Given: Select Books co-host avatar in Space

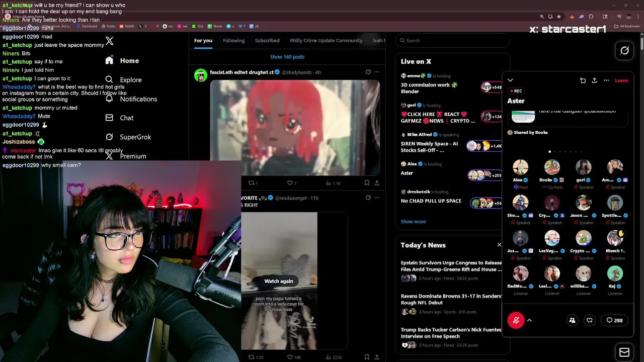Looking at the screenshot, I should pyautogui.click(x=552, y=167).
